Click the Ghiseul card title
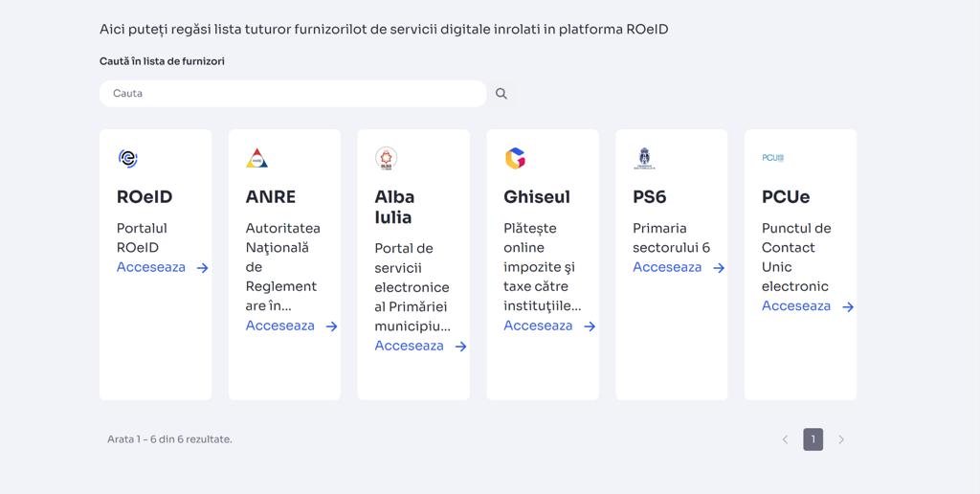 (x=537, y=197)
